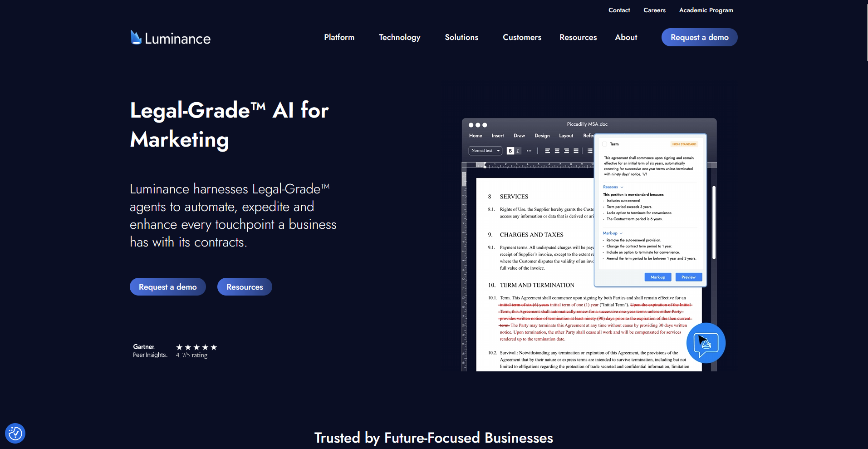Open the Academic Program link
Screen dimensions: 868x449
pyautogui.click(x=706, y=10)
